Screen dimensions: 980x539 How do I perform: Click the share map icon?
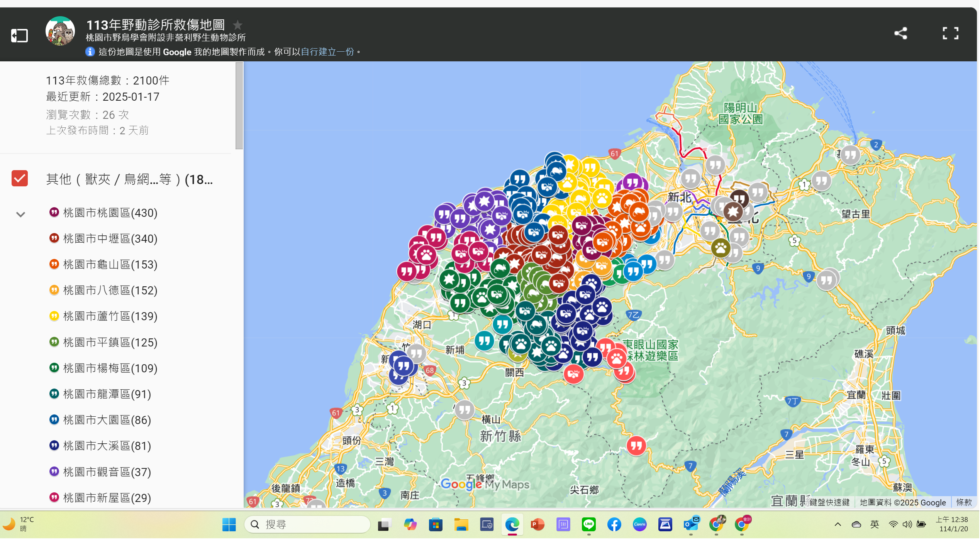pos(901,33)
